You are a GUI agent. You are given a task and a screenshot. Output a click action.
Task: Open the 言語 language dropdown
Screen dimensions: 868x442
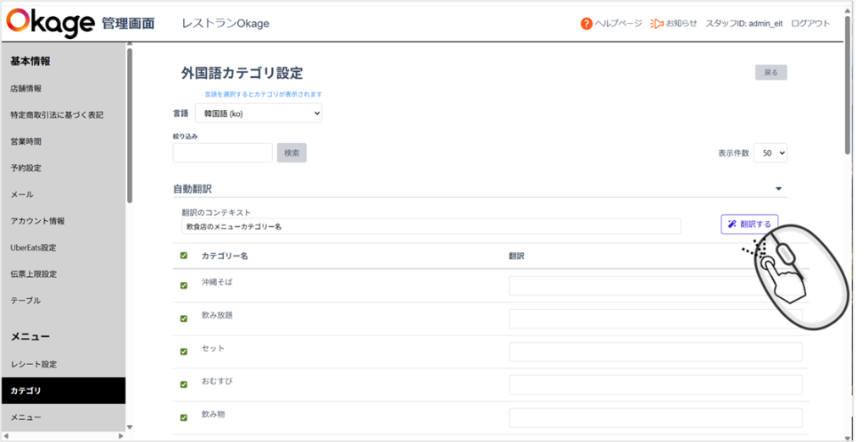coord(259,113)
